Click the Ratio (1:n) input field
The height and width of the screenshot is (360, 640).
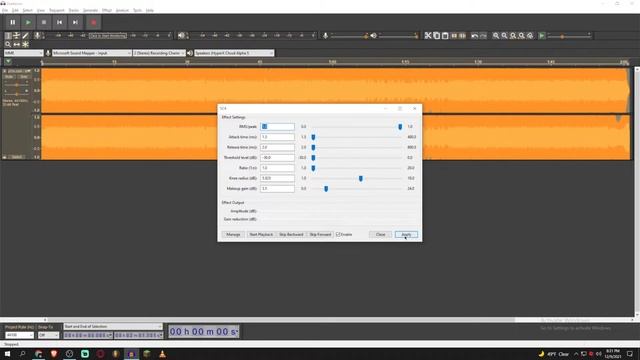click(277, 168)
